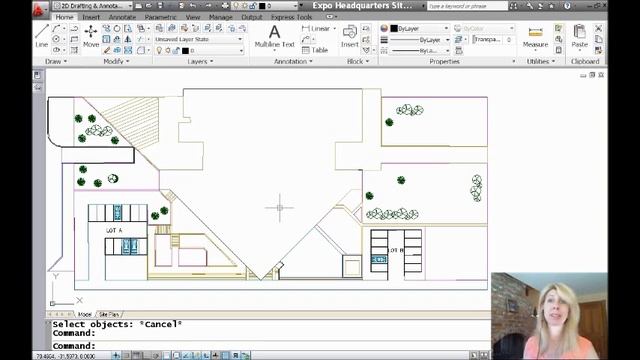
Task: Click the Plot printer icon in title bar
Action: [225, 6]
